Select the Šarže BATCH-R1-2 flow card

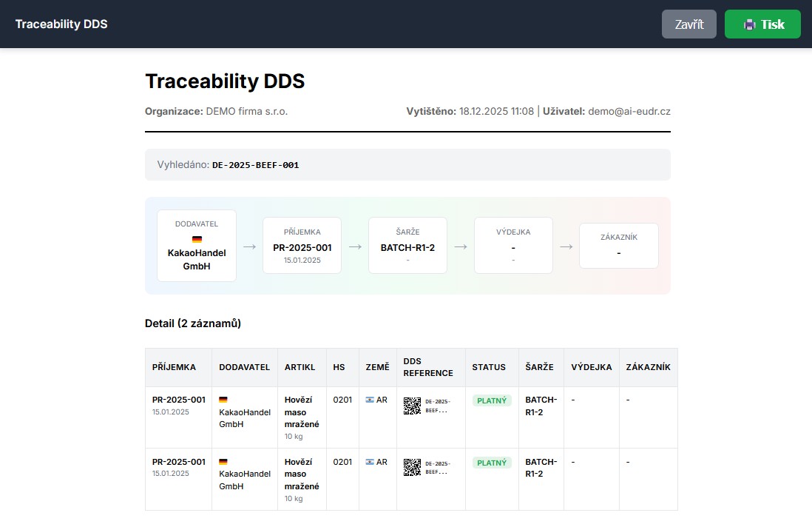[407, 246]
